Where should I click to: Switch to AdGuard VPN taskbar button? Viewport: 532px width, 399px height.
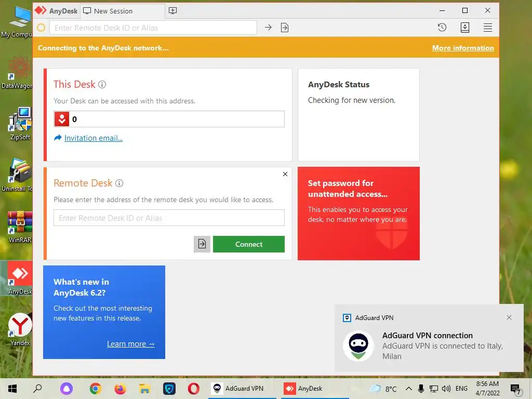[242, 389]
